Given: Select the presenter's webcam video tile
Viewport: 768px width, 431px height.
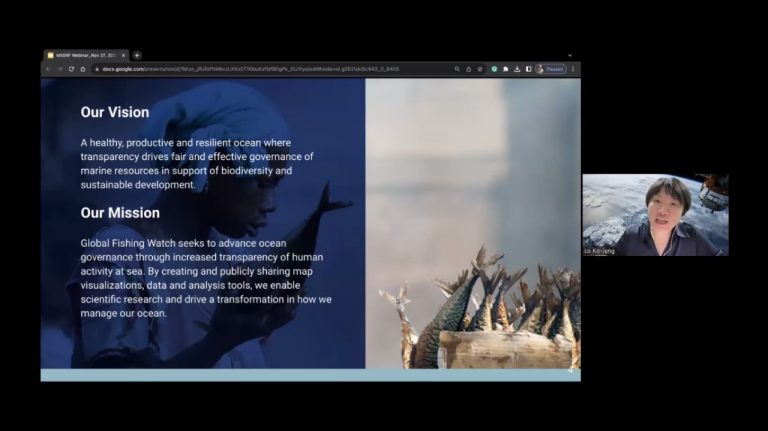Looking at the screenshot, I should click(x=655, y=215).
